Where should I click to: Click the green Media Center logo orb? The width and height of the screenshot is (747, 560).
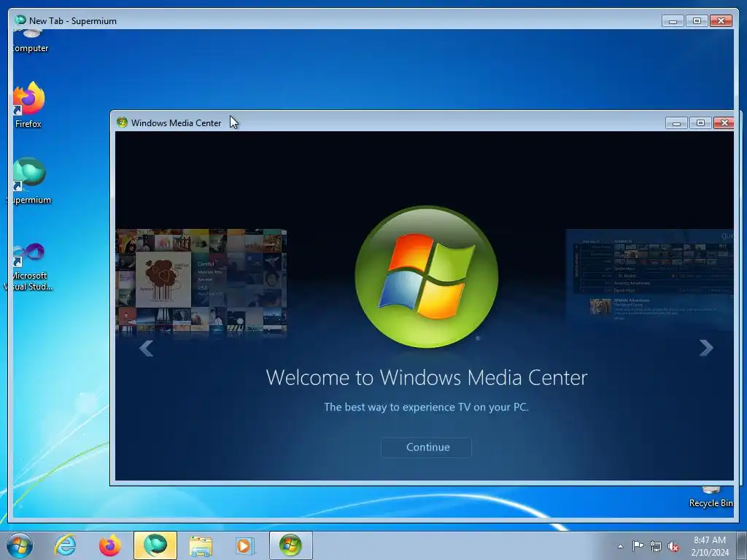[x=426, y=276]
